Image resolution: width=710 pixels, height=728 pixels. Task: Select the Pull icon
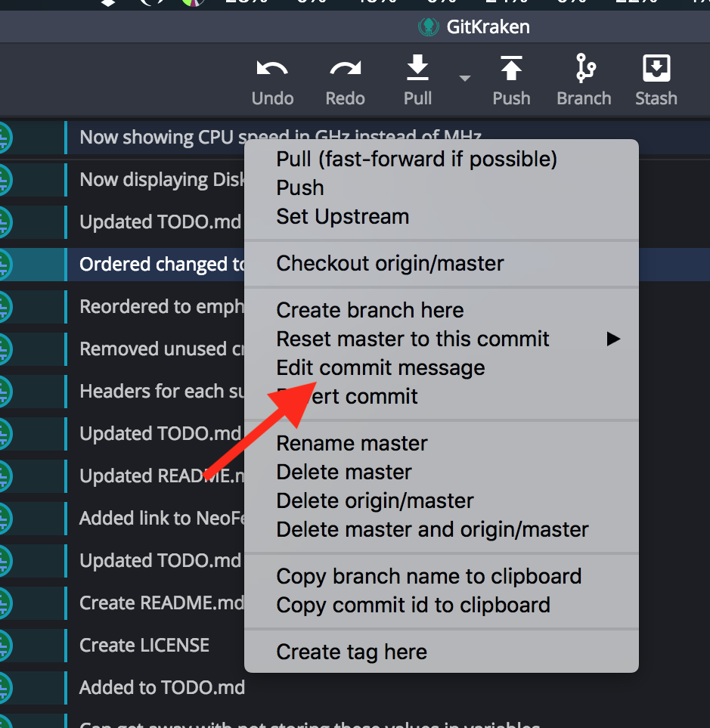pyautogui.click(x=417, y=72)
